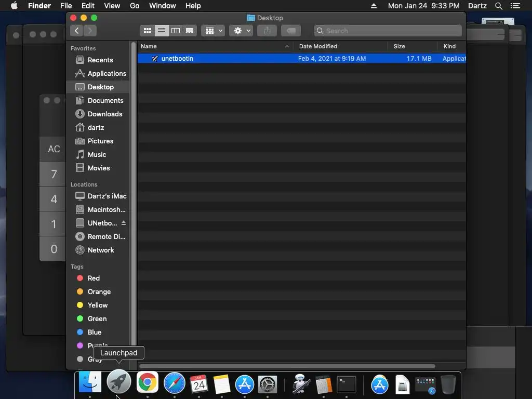Open Terminal from the Dock
Viewport: 532px width, 399px height.
click(347, 384)
